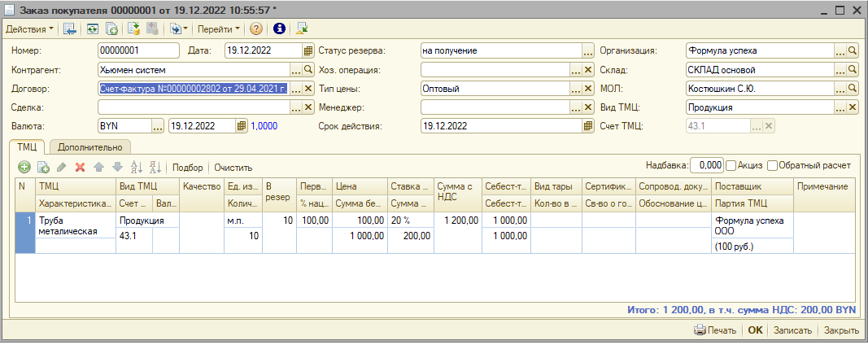
Task: Open the Действия dropdown menu
Action: coord(29,29)
